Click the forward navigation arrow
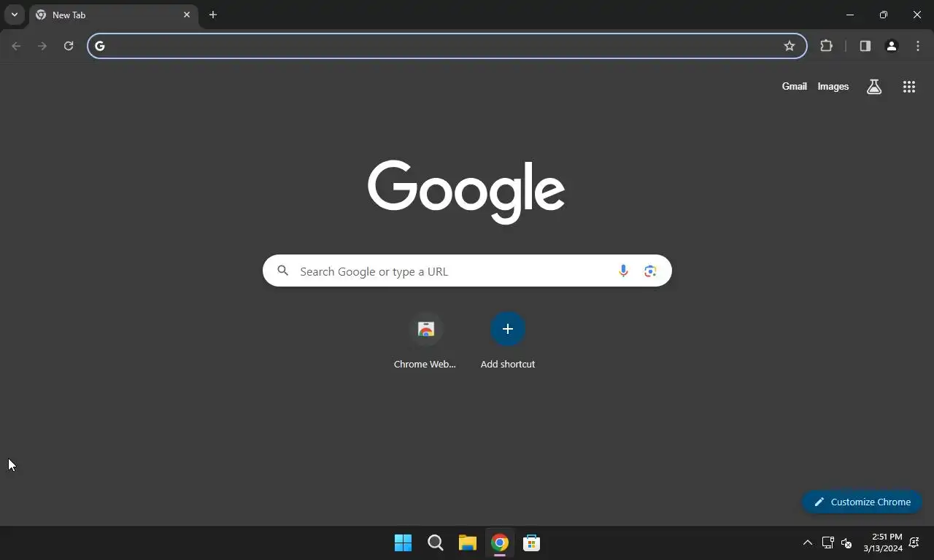Viewport: 934px width, 560px height. 42,46
